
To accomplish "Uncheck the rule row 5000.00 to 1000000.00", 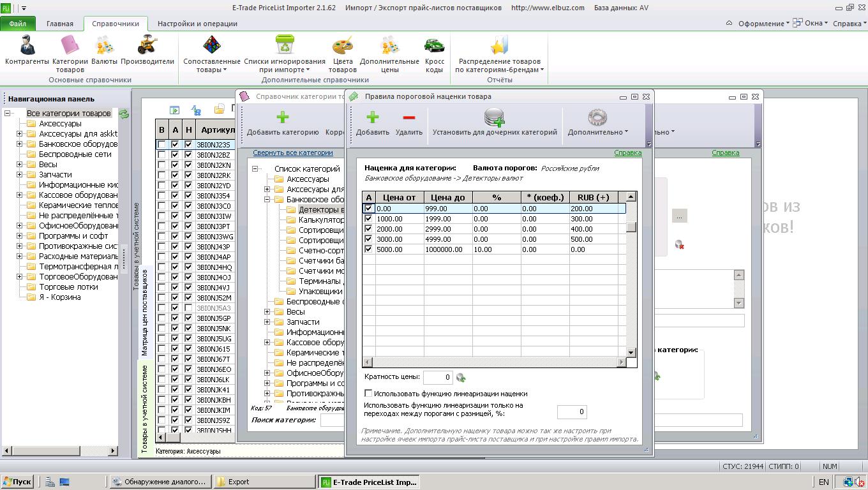I will 368,249.
